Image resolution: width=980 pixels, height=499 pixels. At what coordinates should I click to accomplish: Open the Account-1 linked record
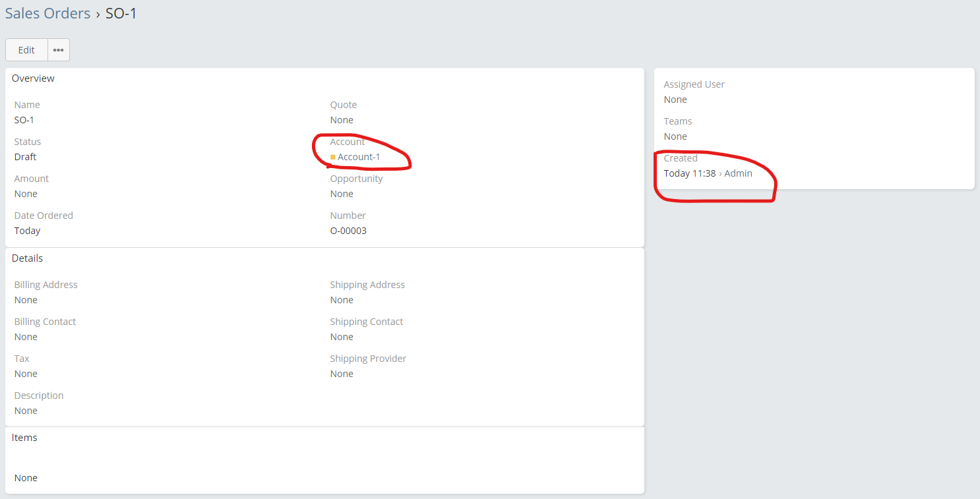(x=359, y=157)
